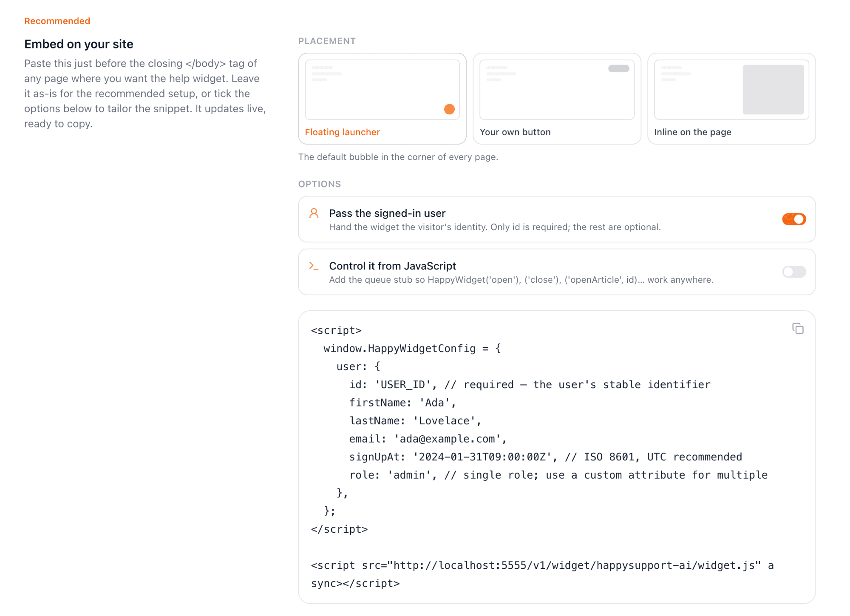Click the orange launcher bubble in preview

coord(449,109)
